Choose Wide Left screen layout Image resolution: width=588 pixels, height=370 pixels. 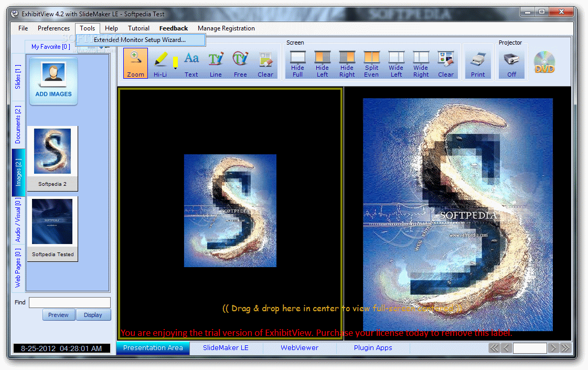point(396,64)
